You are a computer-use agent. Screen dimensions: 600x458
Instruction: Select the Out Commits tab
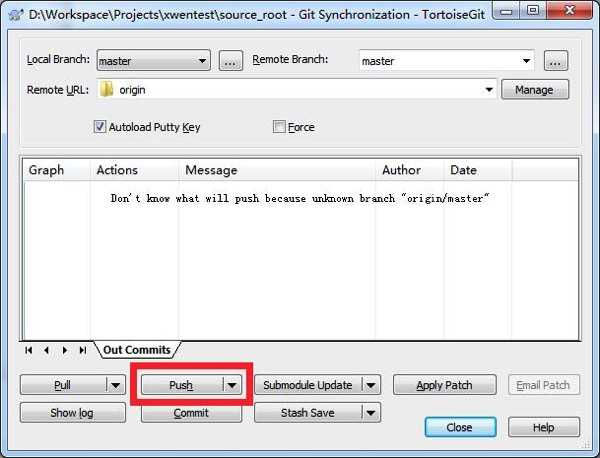[x=137, y=350]
